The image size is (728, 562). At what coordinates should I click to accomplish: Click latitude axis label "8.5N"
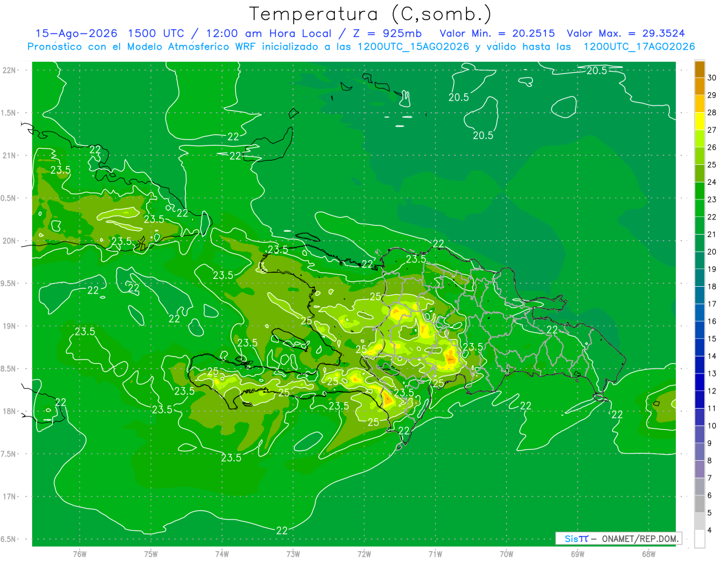(9, 369)
